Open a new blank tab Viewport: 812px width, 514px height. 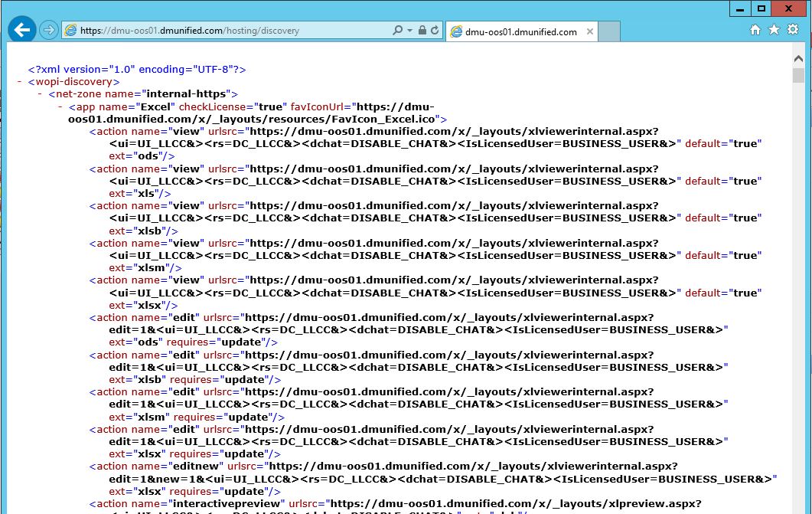tap(609, 31)
